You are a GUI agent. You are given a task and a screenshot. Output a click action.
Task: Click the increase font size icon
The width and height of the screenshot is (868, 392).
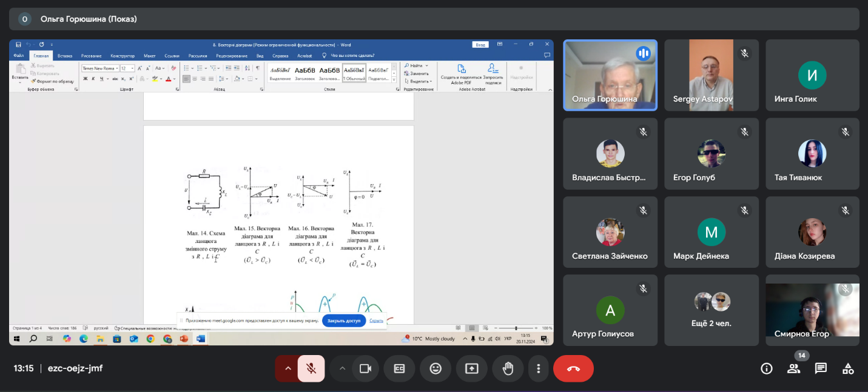(140, 68)
